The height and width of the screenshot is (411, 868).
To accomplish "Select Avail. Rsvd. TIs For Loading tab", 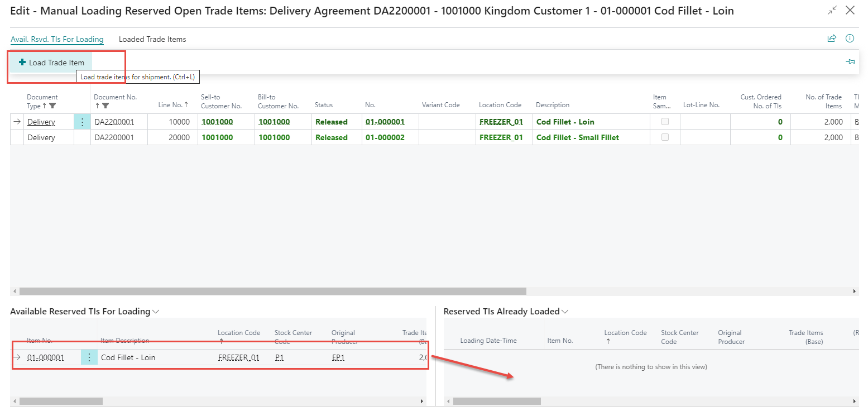I will (x=57, y=39).
